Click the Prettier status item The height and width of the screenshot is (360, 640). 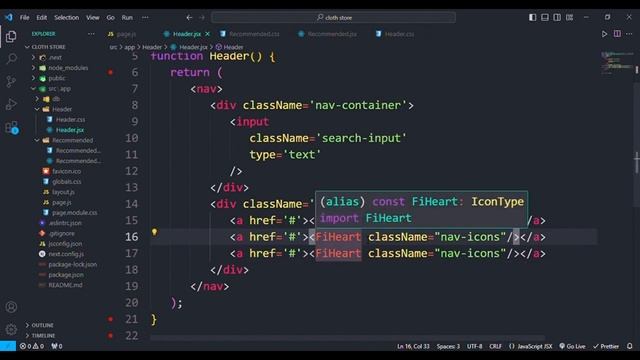[x=606, y=346]
